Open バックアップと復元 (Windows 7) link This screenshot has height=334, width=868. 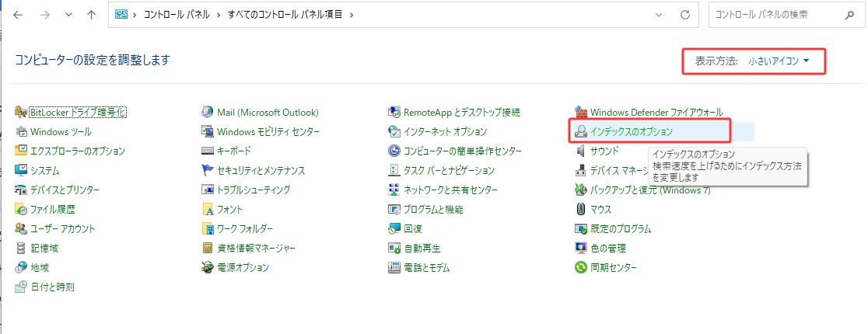(x=650, y=190)
